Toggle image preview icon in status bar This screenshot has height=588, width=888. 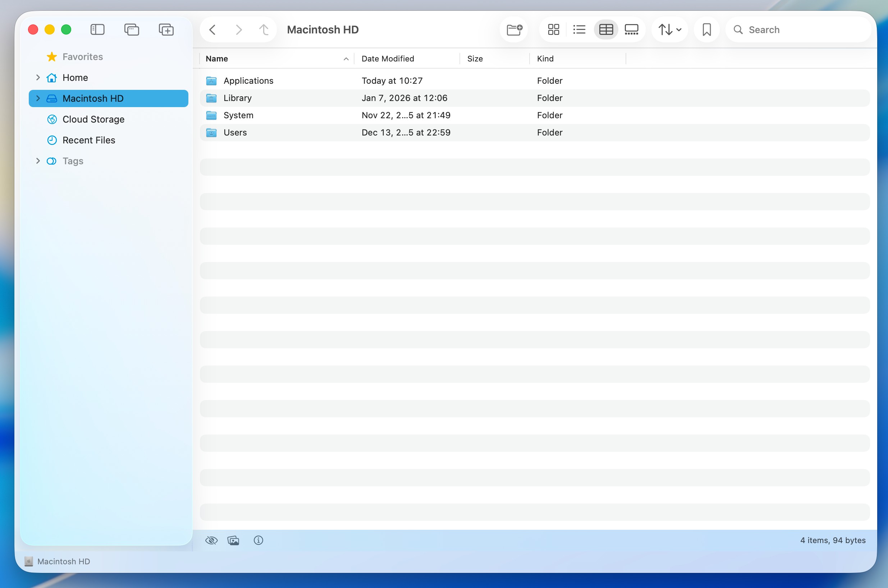click(233, 540)
